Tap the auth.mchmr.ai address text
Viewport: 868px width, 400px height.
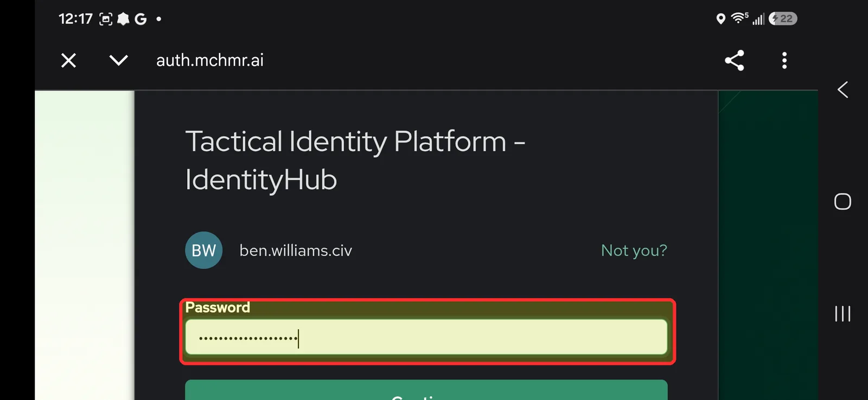[x=210, y=60]
